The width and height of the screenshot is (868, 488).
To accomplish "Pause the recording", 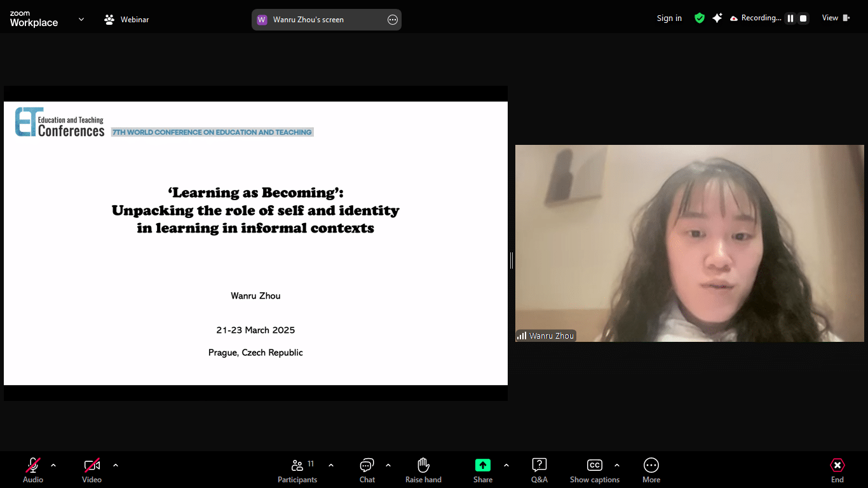I will tap(790, 18).
